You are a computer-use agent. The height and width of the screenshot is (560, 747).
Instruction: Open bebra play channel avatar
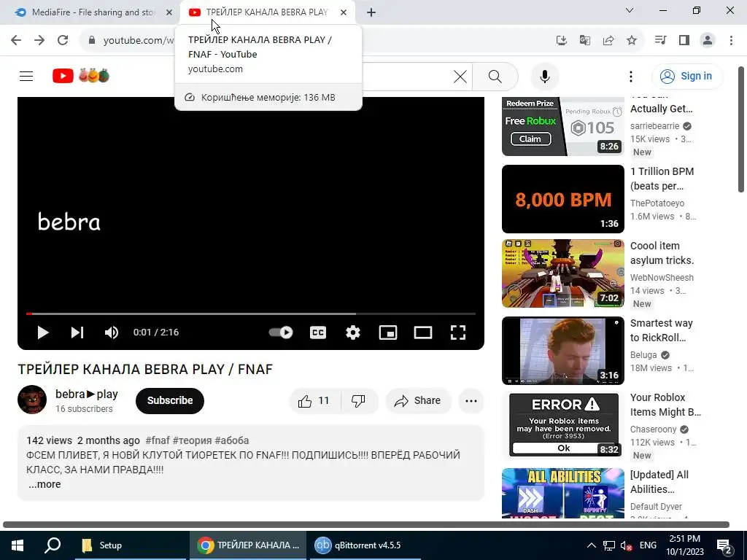point(32,400)
